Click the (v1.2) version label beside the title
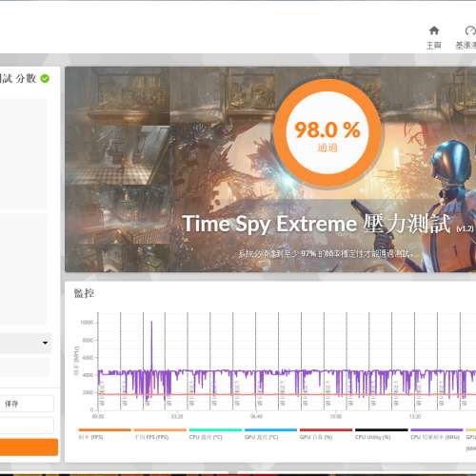 click(465, 228)
